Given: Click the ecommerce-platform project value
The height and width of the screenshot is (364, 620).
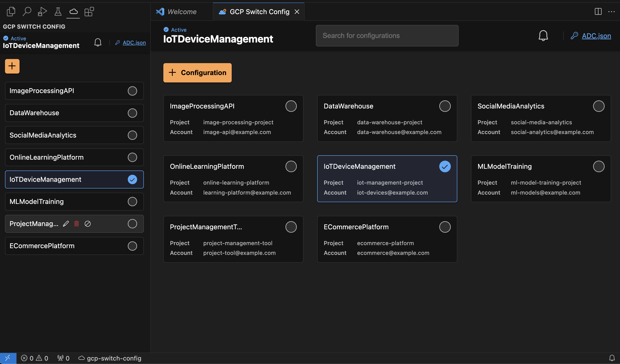Looking at the screenshot, I should click(x=385, y=243).
